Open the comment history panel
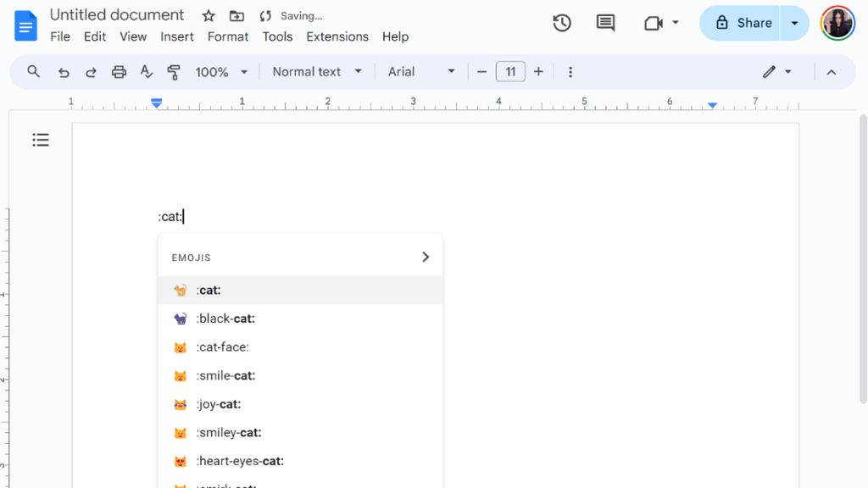 604,24
